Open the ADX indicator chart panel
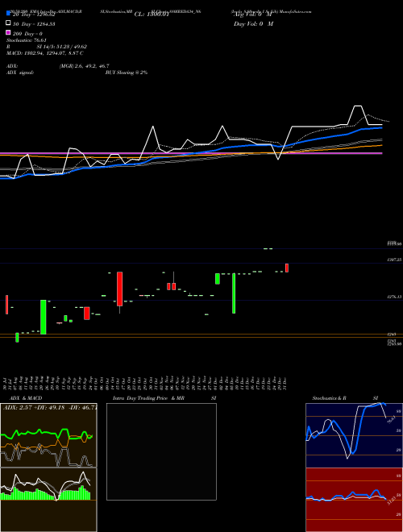 [x=48, y=435]
